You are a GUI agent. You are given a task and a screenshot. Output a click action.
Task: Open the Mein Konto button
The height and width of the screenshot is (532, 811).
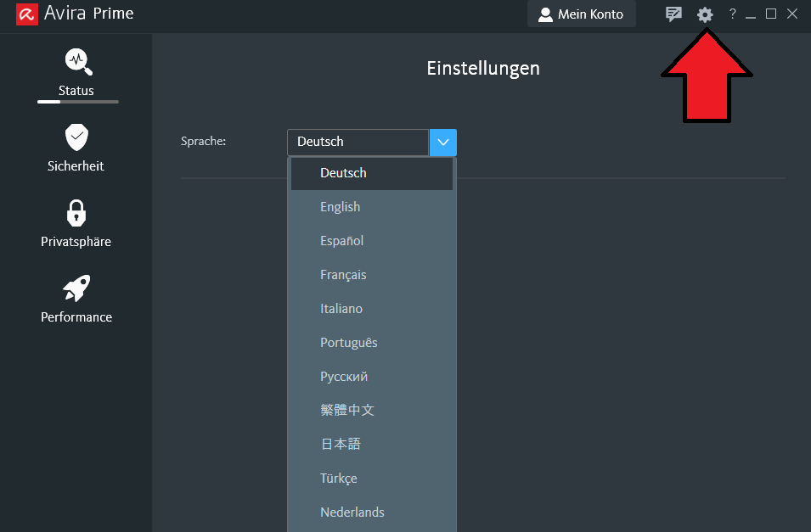[x=582, y=14]
